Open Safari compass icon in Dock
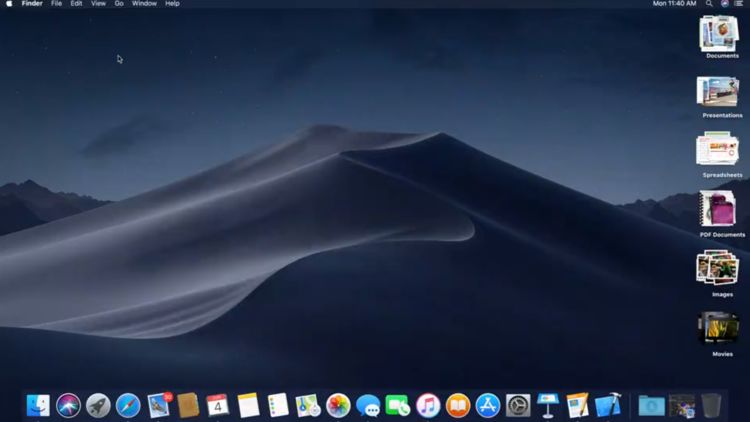The height and width of the screenshot is (422, 750). [x=128, y=406]
